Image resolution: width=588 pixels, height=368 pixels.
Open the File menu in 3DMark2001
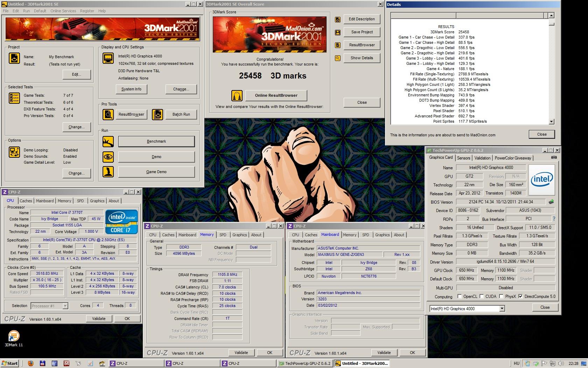(x=6, y=11)
